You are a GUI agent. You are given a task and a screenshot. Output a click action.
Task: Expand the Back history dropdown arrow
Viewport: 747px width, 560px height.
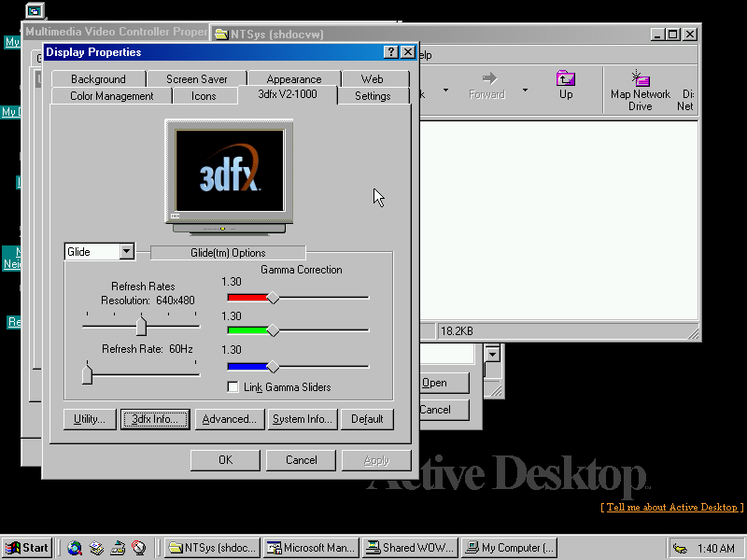445,91
